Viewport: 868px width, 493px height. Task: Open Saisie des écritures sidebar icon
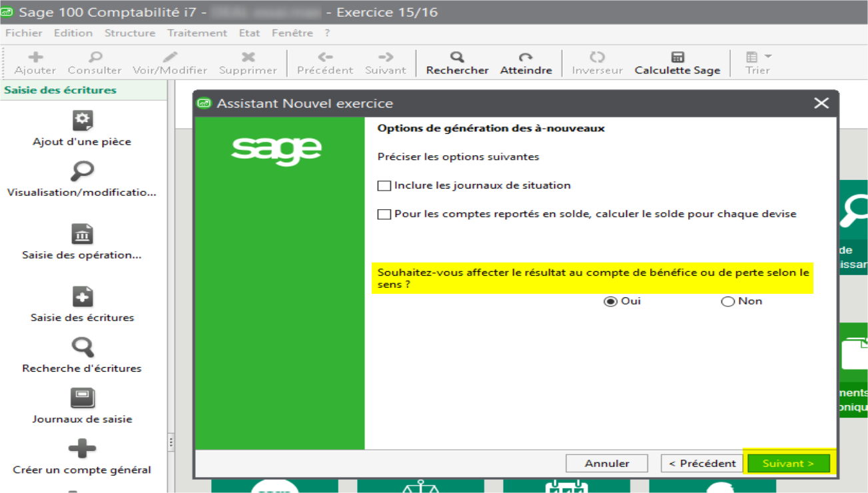pos(82,297)
